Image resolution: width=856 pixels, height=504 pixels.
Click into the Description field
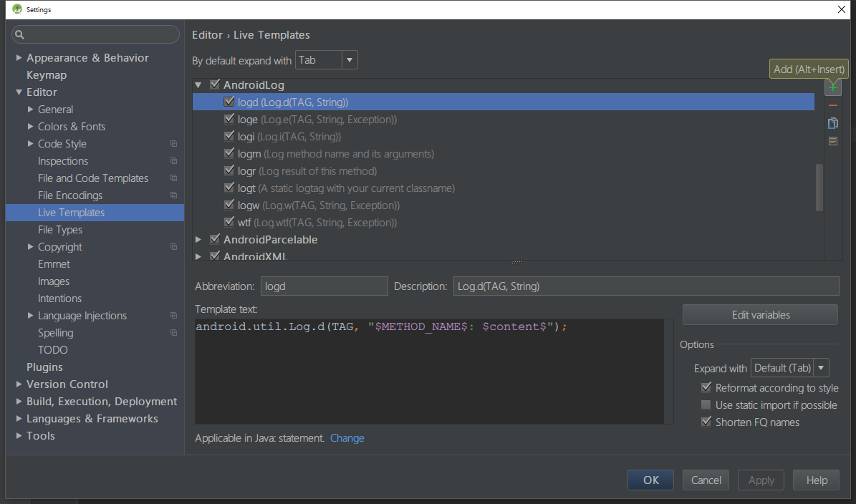pos(646,286)
